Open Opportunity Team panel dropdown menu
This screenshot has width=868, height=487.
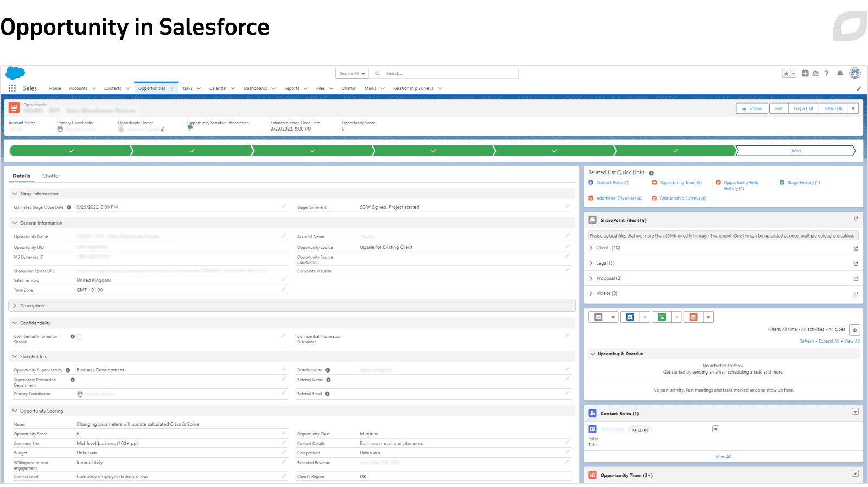click(x=855, y=473)
